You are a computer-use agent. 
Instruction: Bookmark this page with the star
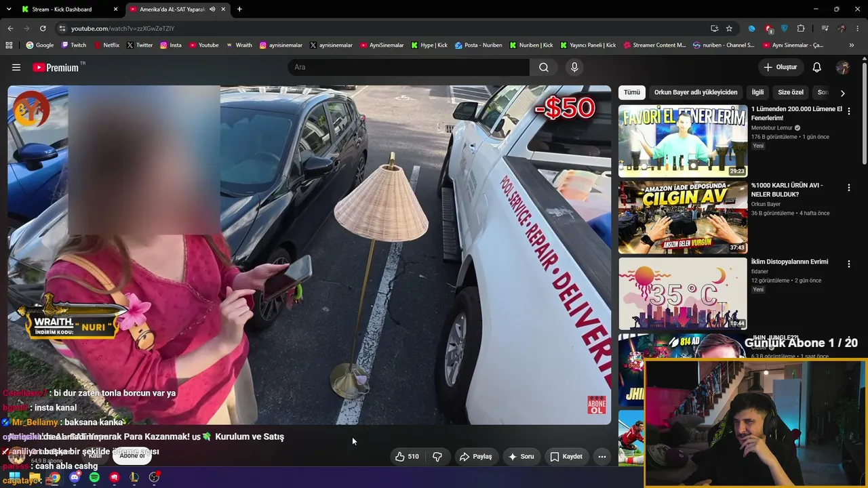[x=729, y=28]
